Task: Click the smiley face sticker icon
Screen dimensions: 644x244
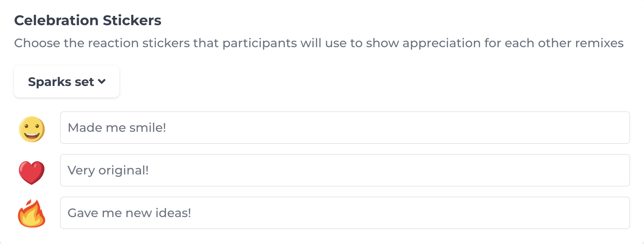Action: pos(31,129)
